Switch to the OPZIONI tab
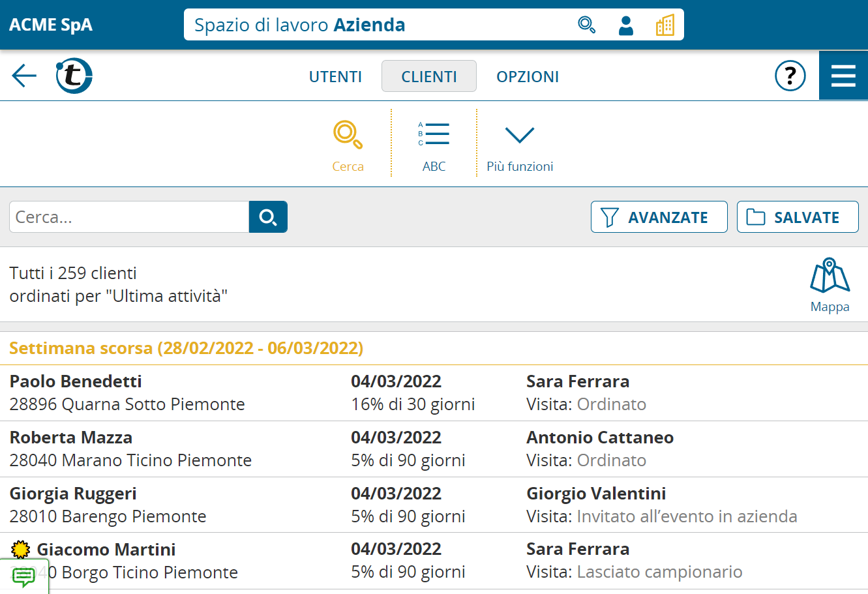The width and height of the screenshot is (868, 594). 528,76
